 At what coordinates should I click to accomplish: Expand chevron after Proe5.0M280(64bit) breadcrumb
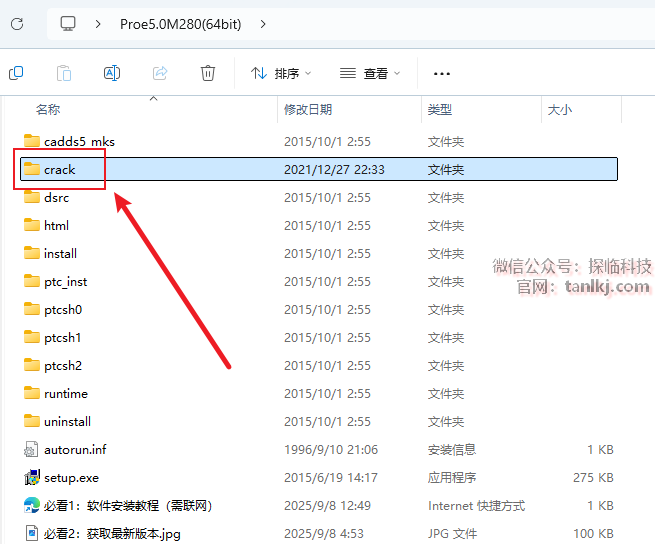263,23
